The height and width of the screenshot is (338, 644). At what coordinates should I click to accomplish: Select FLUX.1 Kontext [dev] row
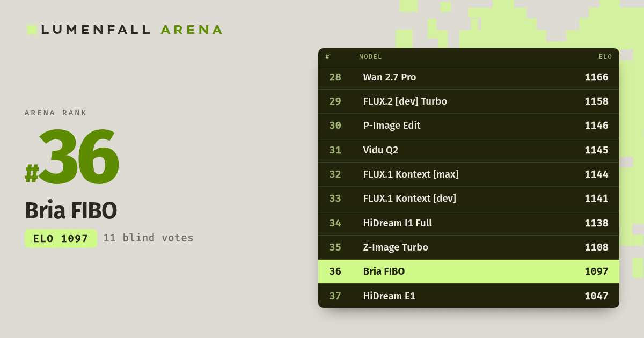[x=469, y=199]
